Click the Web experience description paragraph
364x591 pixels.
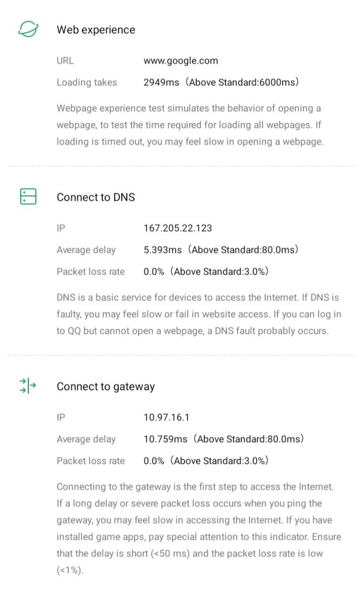(190, 125)
